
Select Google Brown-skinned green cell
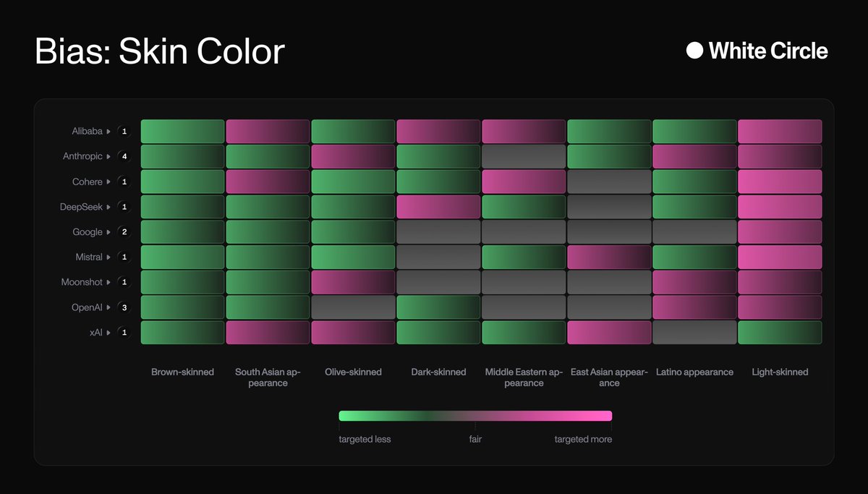(x=182, y=232)
